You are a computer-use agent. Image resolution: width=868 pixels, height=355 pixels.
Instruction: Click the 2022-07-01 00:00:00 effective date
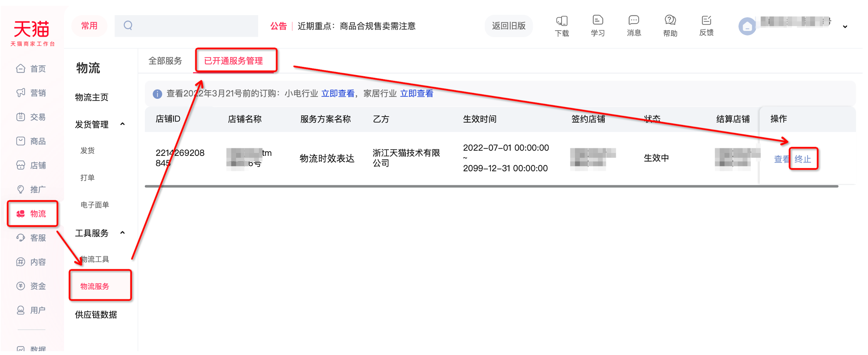(x=506, y=148)
